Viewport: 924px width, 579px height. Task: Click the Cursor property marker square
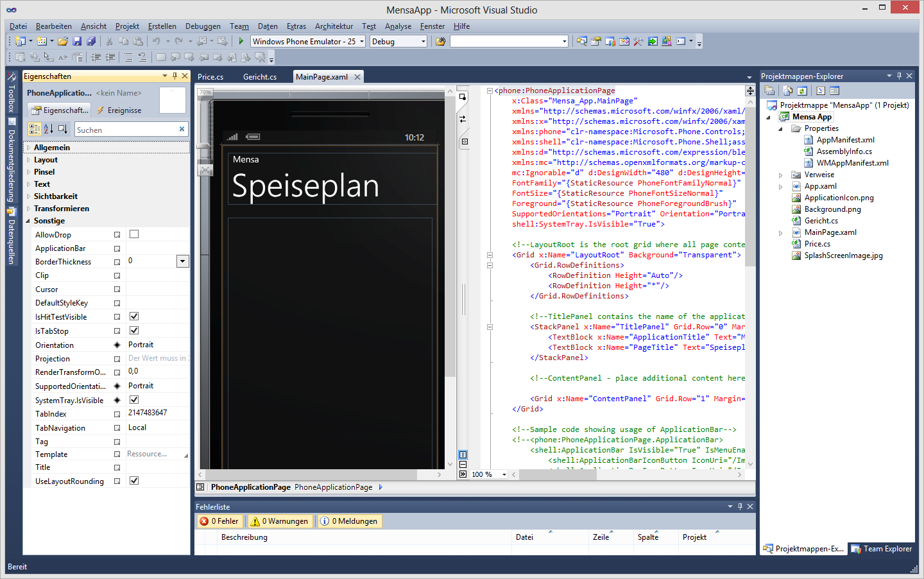pos(117,289)
